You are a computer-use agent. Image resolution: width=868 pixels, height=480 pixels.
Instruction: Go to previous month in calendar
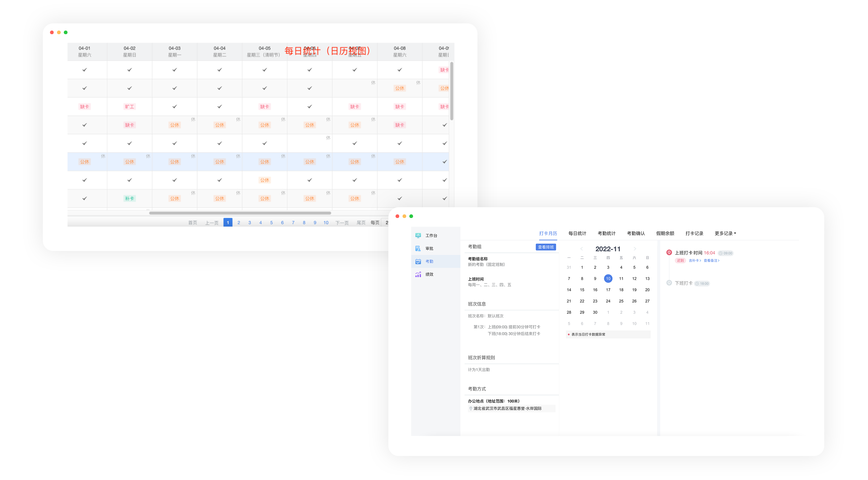581,249
